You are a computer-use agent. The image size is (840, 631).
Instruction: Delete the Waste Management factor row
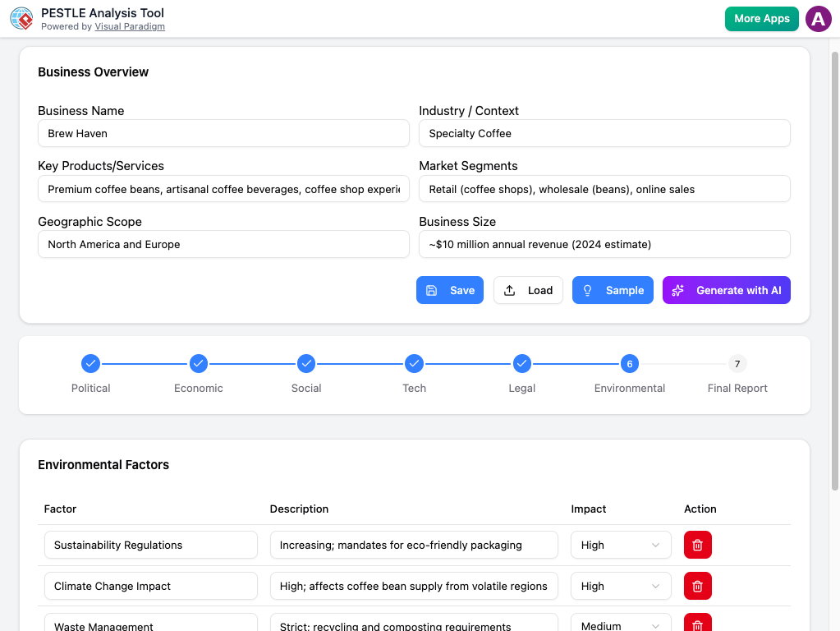pos(697,624)
